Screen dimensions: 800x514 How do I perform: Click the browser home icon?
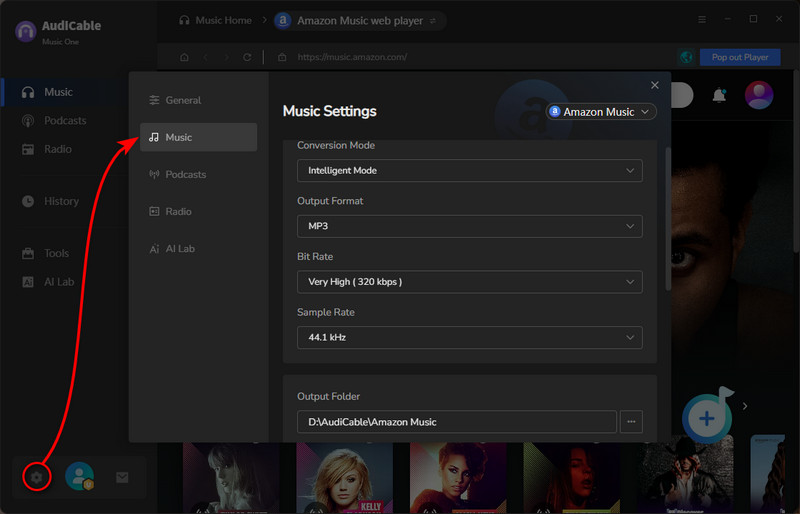pyautogui.click(x=184, y=57)
